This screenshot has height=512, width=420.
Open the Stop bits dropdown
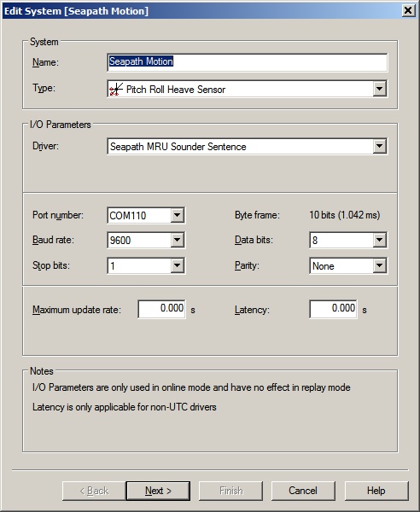(x=177, y=265)
